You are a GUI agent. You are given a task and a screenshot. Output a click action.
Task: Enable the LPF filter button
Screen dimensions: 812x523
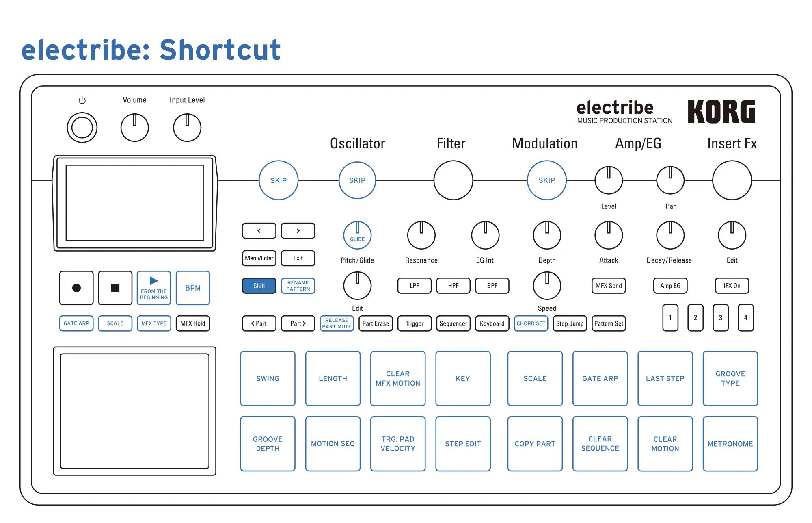coord(414,286)
